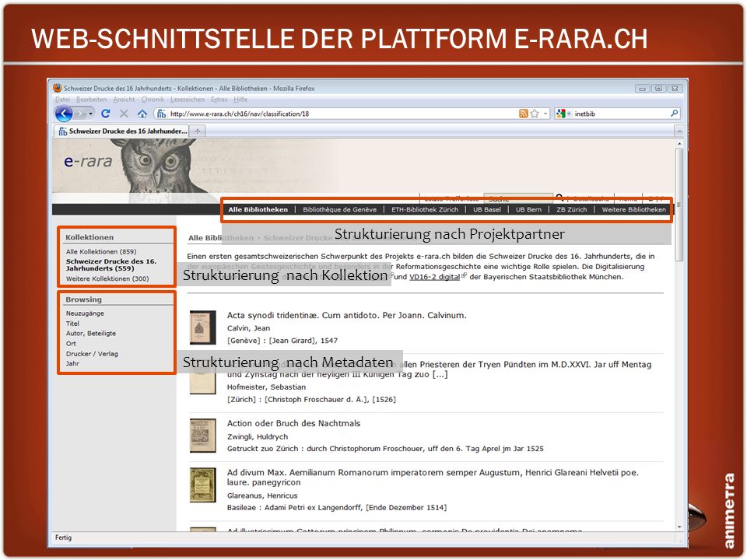Open Weitere Kollektionen (300)
Image resolution: width=747 pixels, height=560 pixels.
pyautogui.click(x=107, y=278)
